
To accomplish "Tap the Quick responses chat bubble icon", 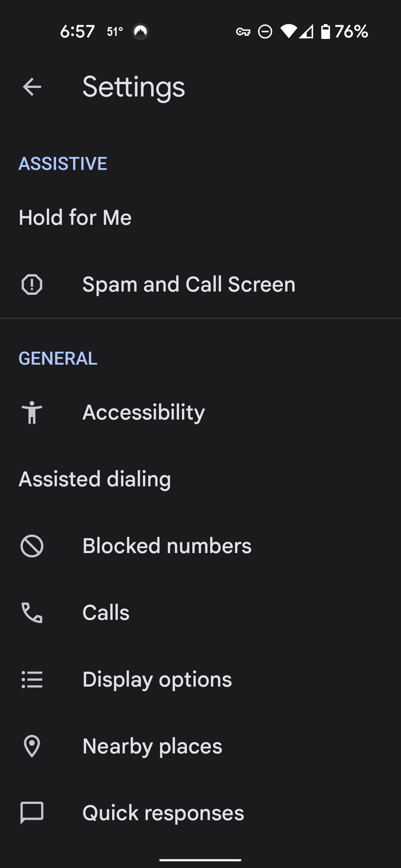I will (x=32, y=813).
